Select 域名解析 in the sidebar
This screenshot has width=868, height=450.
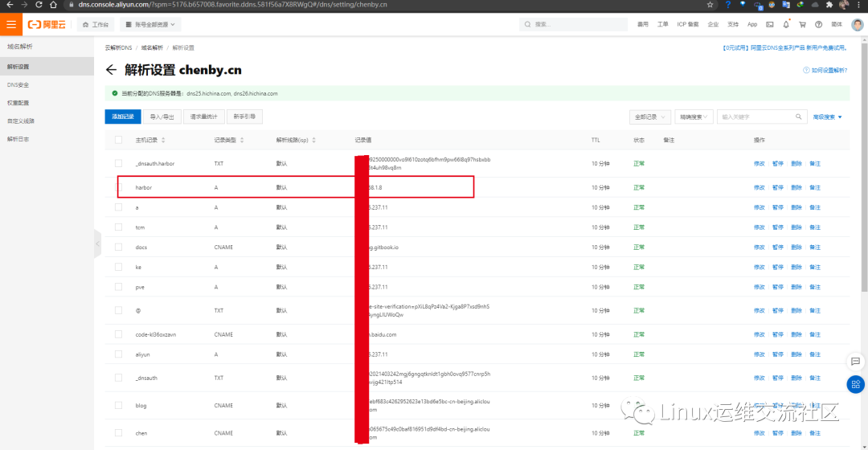click(20, 47)
